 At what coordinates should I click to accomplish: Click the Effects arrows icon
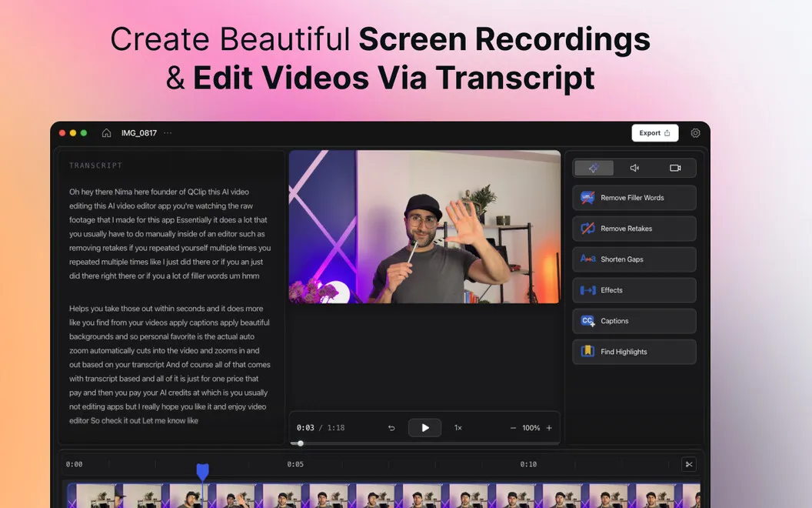[587, 290]
